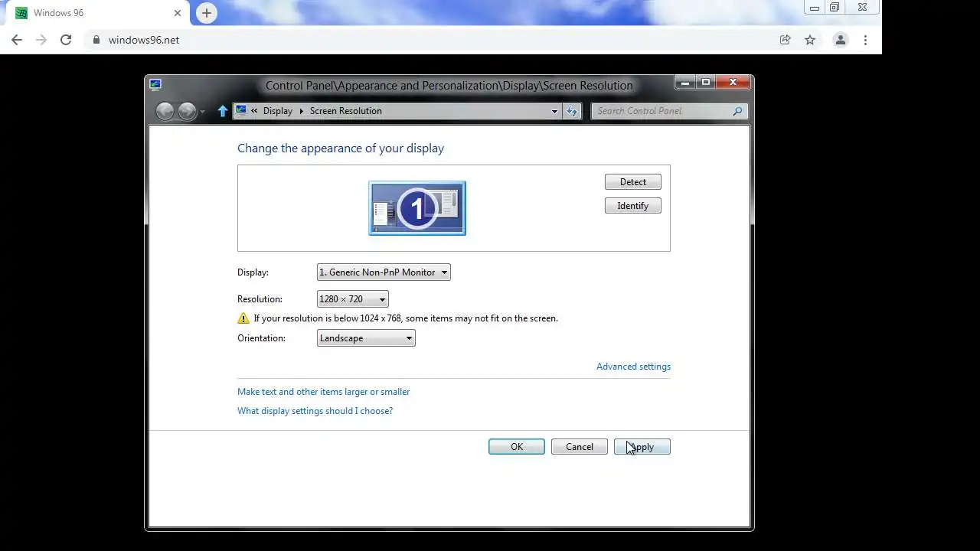The image size is (980, 551).
Task: Click the Control Panel window title icon
Action: (x=155, y=85)
